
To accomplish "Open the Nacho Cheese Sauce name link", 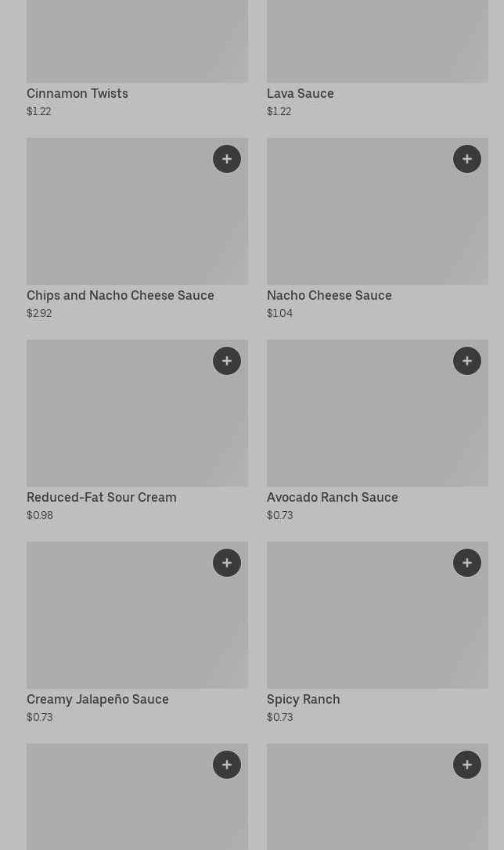I will (329, 295).
